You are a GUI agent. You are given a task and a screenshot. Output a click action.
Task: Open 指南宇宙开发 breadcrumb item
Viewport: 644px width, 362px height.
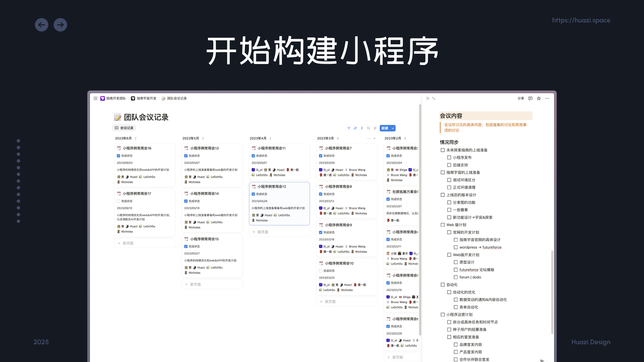[x=144, y=98]
